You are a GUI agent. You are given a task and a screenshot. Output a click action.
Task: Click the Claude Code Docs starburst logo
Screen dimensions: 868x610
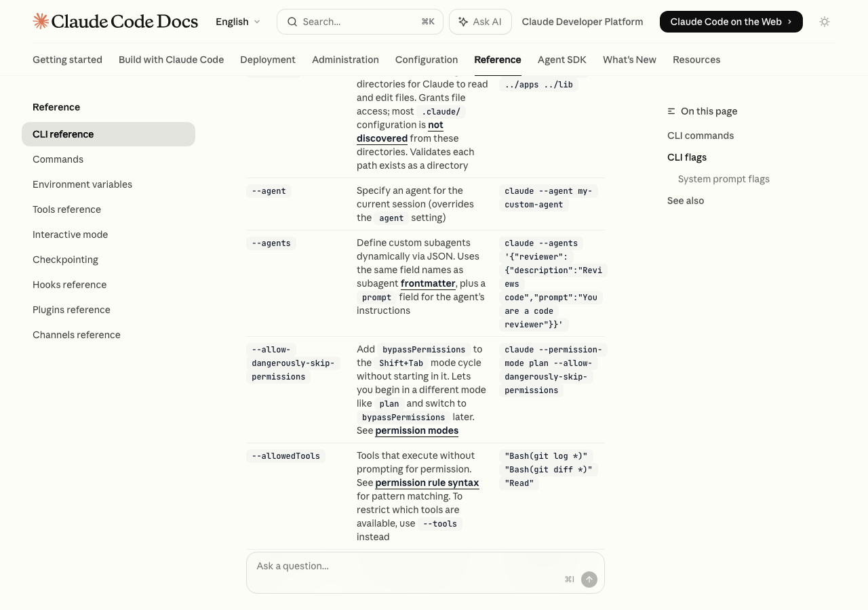41,22
